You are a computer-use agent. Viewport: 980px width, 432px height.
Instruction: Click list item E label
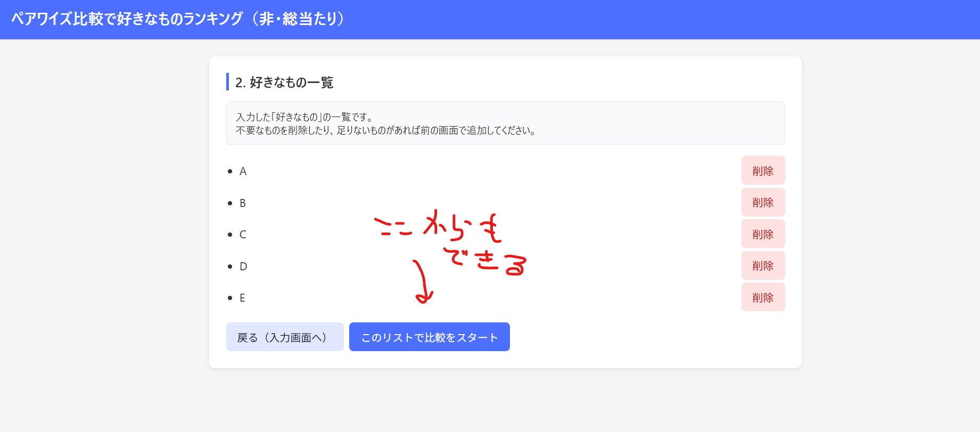(242, 298)
